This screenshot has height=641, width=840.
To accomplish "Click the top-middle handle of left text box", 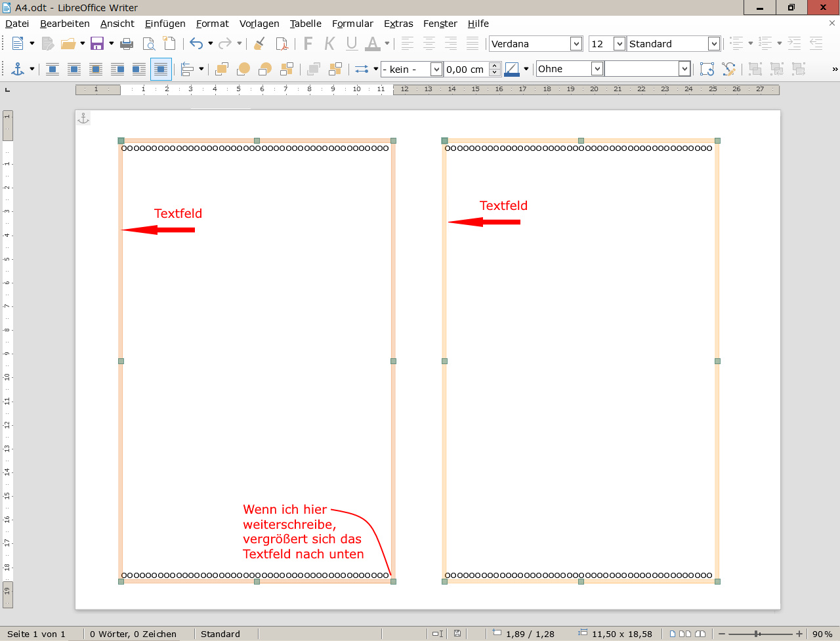I will pos(257,140).
